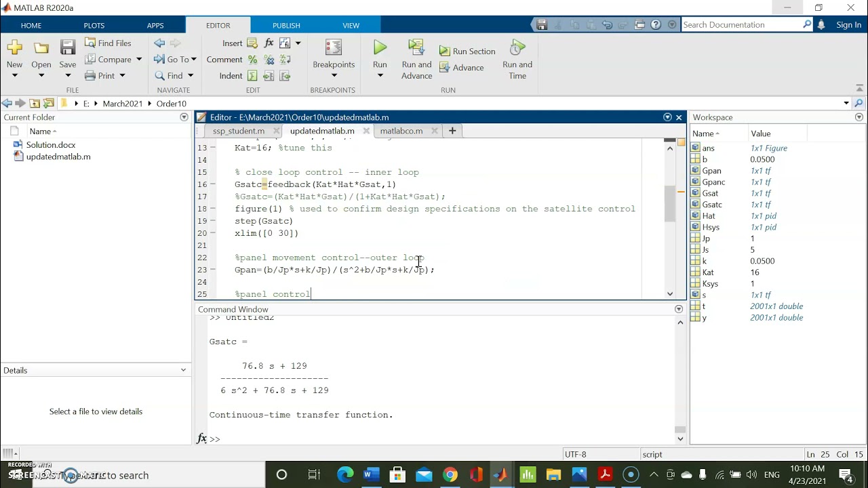Select the Gsatc variable in Workspace
The width and height of the screenshot is (868, 488).
712,205
